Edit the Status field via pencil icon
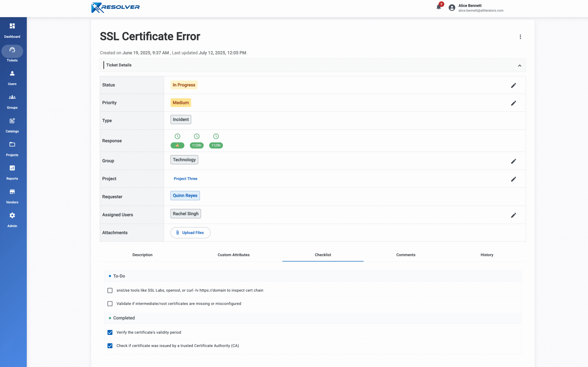 514,85
